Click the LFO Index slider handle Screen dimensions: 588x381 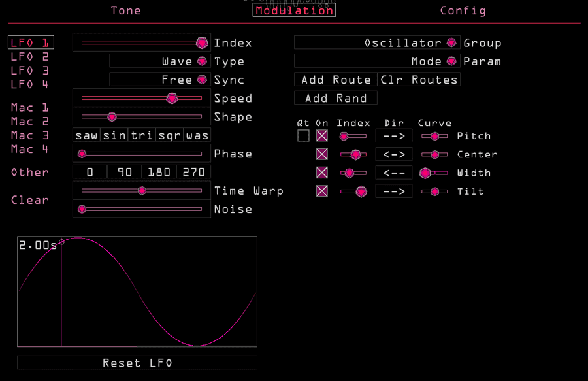click(x=202, y=42)
